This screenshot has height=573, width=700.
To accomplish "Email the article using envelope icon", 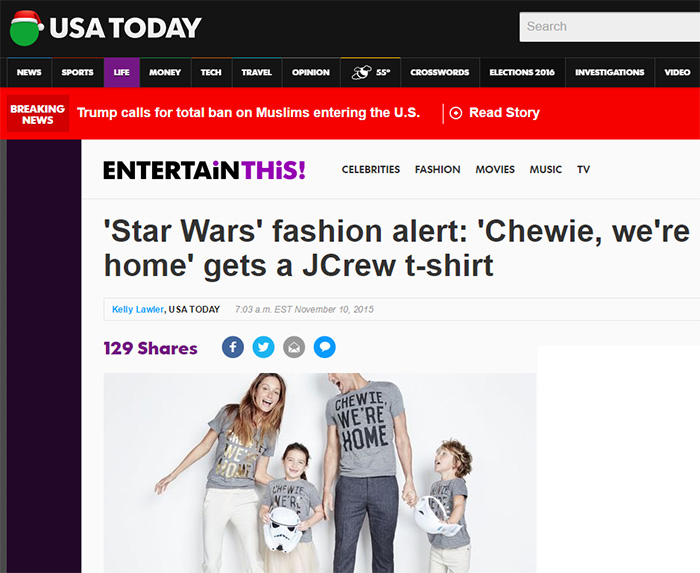I will point(294,347).
